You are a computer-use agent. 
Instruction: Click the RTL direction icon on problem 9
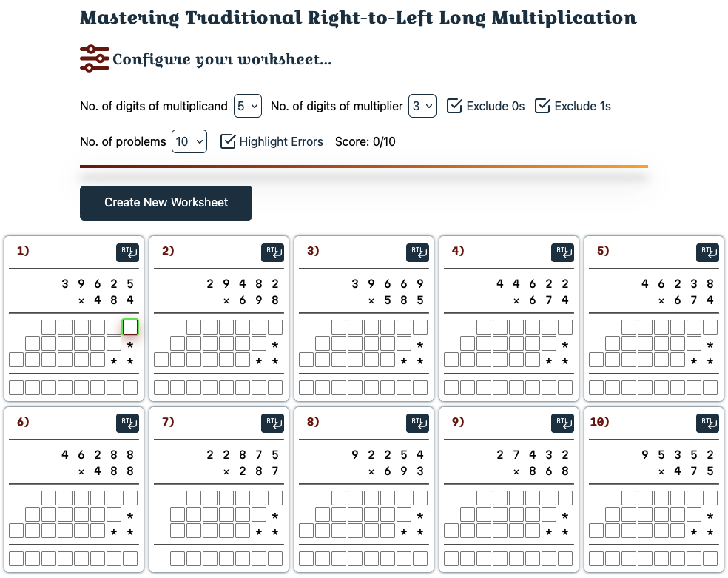pyautogui.click(x=563, y=423)
